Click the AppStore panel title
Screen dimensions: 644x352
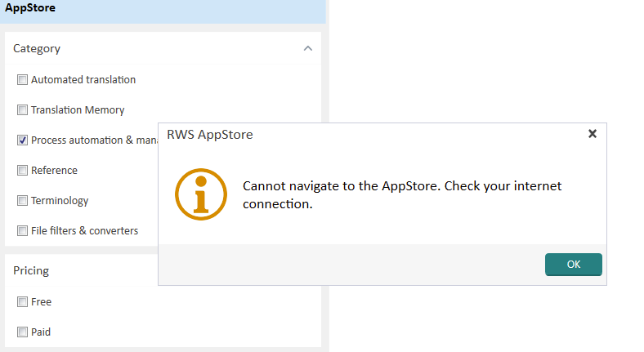[x=30, y=7]
